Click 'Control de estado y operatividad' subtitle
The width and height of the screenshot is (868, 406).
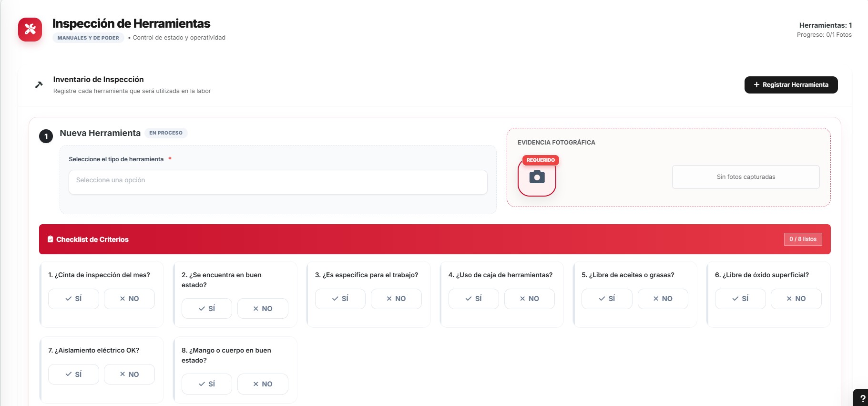[x=179, y=38]
